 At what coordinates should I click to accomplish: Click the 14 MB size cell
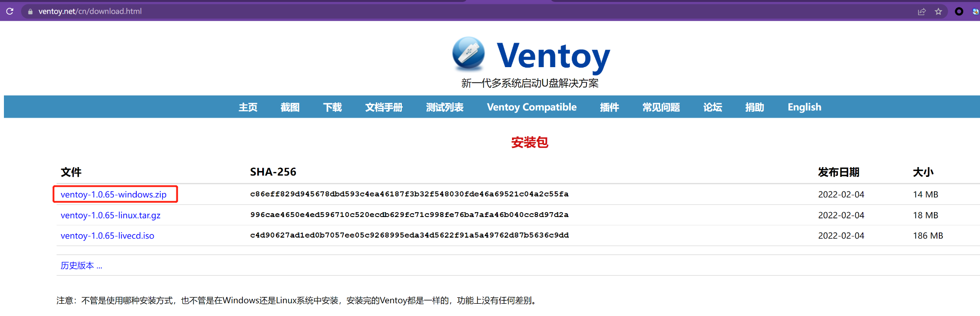pyautogui.click(x=926, y=194)
